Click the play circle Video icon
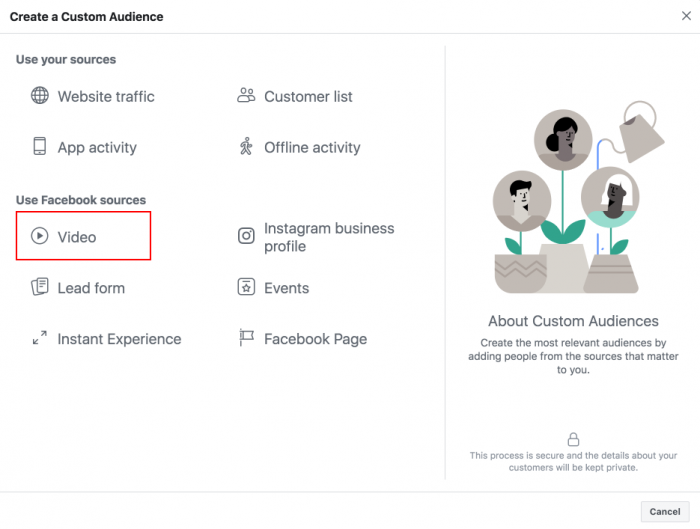The width and height of the screenshot is (700, 529). pos(40,236)
